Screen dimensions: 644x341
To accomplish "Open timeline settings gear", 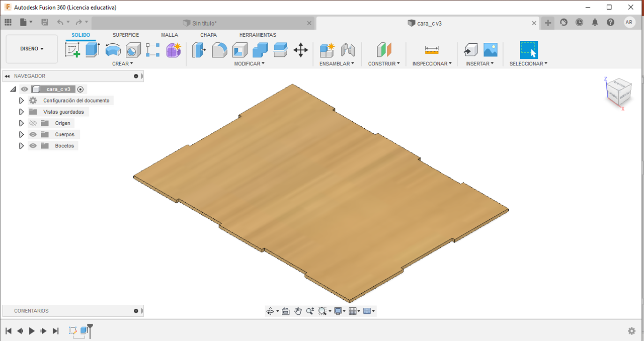I will point(631,331).
